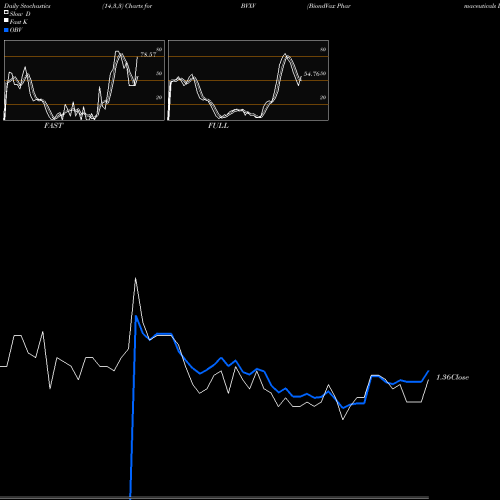The height and width of the screenshot is (500, 500).
Task: Click the FULL label under chart
Action: click(218, 126)
